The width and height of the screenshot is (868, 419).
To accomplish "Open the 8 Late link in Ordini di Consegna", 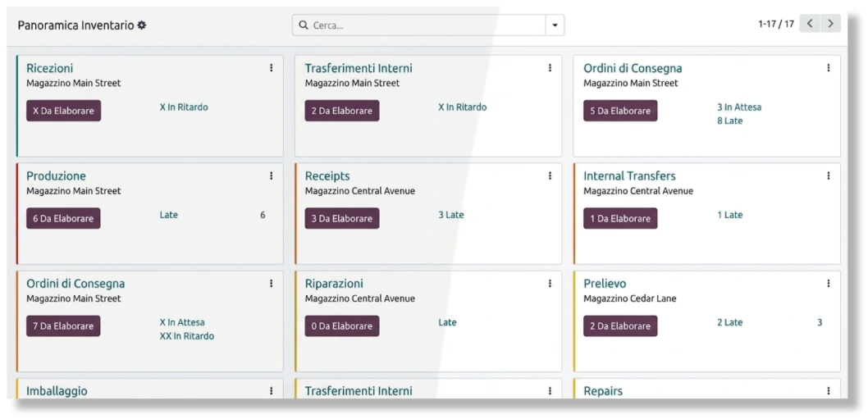I will [729, 121].
